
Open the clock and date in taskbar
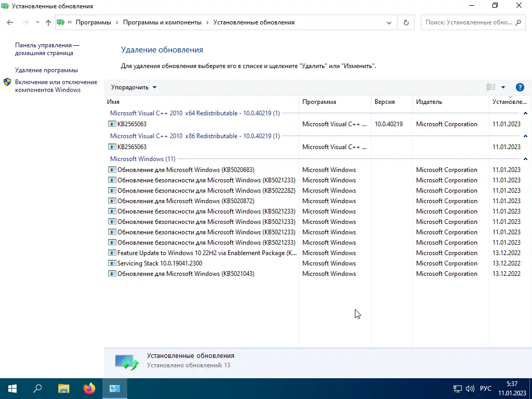tap(512, 389)
